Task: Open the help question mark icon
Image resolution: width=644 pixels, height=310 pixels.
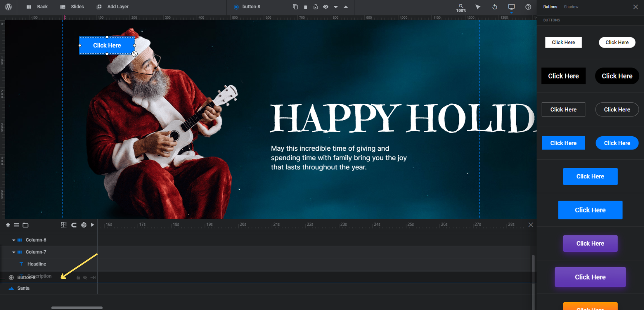Action: click(x=528, y=7)
